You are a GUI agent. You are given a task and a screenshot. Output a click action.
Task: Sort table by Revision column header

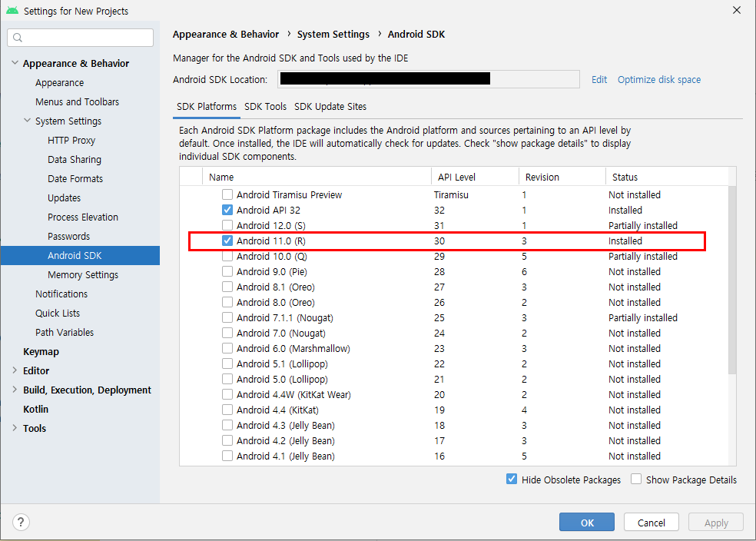click(562, 177)
